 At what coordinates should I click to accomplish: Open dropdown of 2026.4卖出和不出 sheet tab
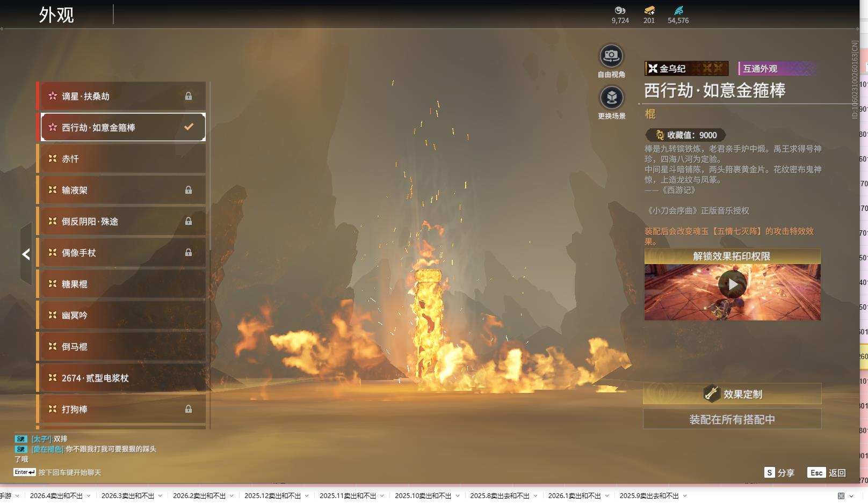pyautogui.click(x=89, y=496)
